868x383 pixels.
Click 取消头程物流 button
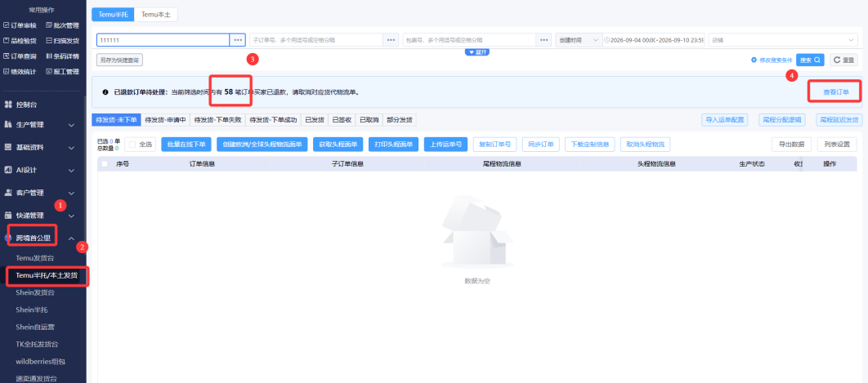(x=646, y=145)
